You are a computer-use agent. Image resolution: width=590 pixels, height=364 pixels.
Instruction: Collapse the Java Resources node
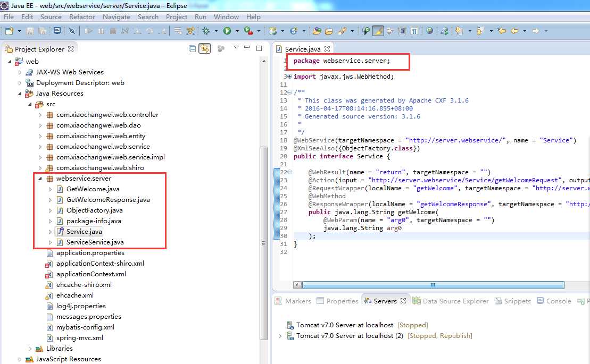tap(20, 94)
